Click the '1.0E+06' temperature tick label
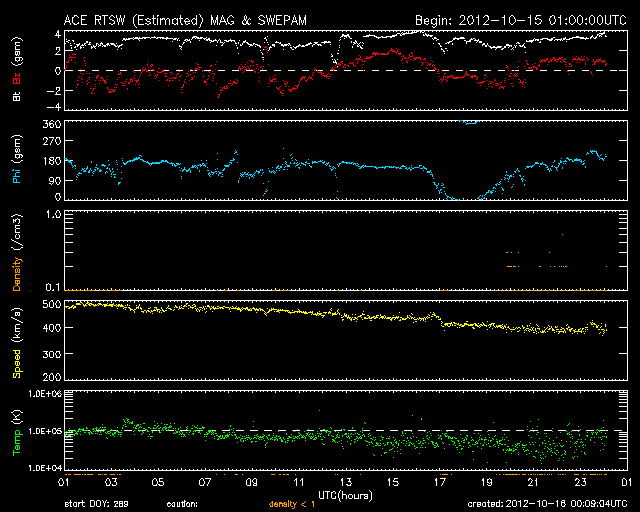 coord(45,394)
